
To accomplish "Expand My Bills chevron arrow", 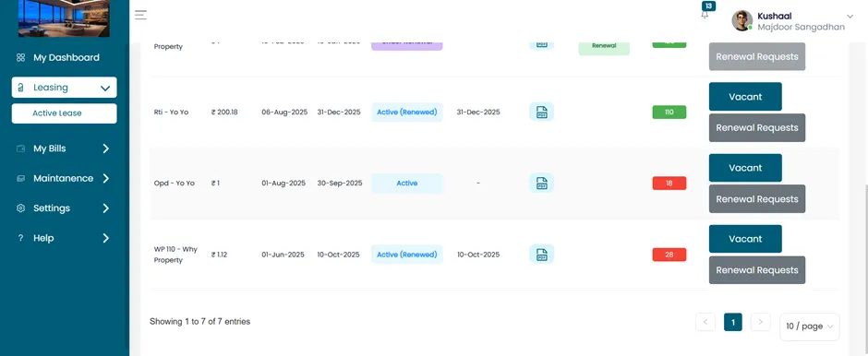I will tap(106, 148).
